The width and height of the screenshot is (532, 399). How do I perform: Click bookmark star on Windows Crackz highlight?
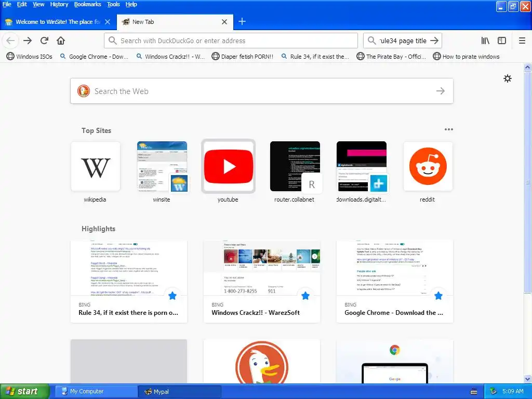pos(305,296)
